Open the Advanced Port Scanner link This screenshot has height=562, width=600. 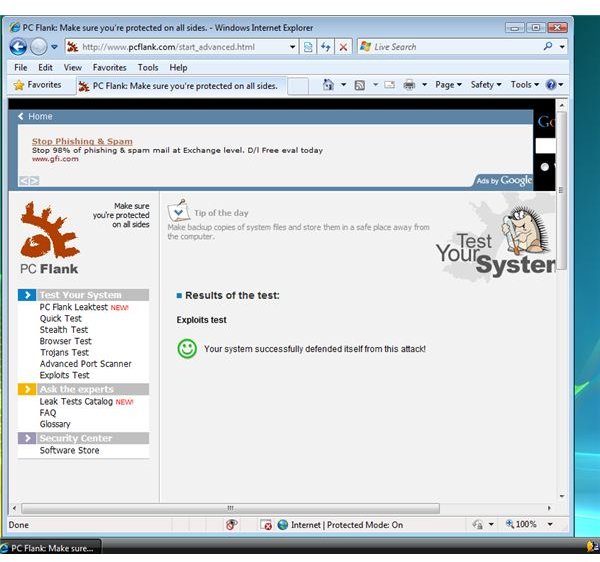pyautogui.click(x=85, y=364)
